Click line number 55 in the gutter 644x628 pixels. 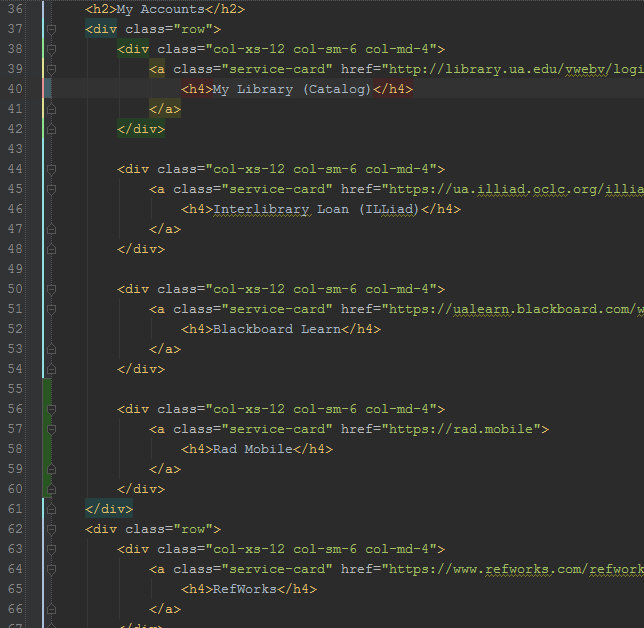pyautogui.click(x=15, y=389)
